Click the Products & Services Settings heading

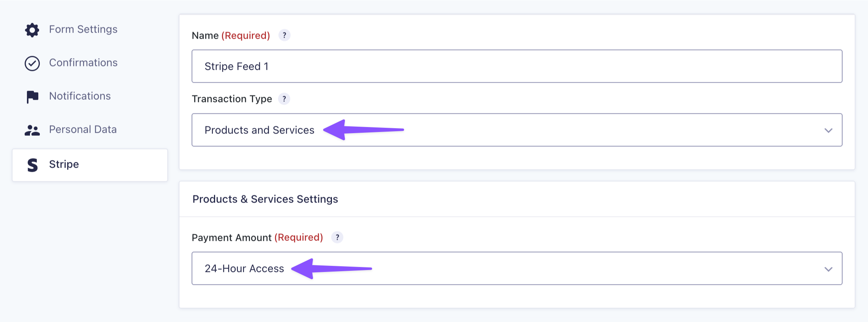[265, 199]
